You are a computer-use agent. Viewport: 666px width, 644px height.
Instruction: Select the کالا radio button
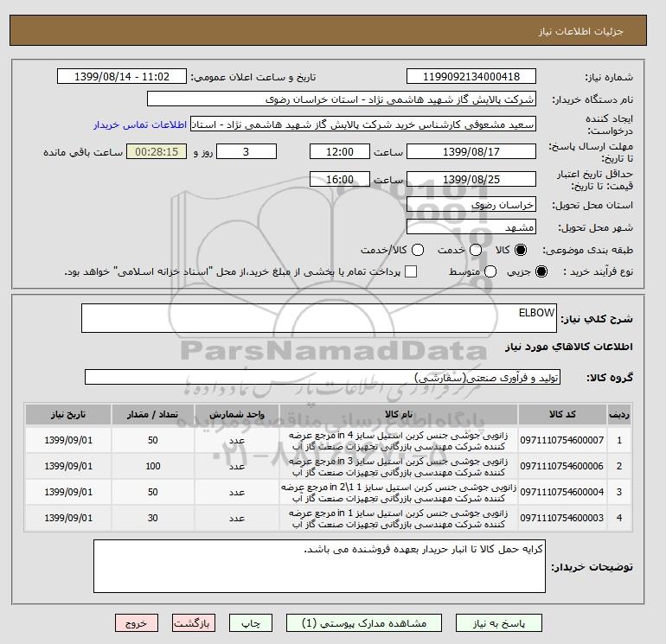pos(521,250)
